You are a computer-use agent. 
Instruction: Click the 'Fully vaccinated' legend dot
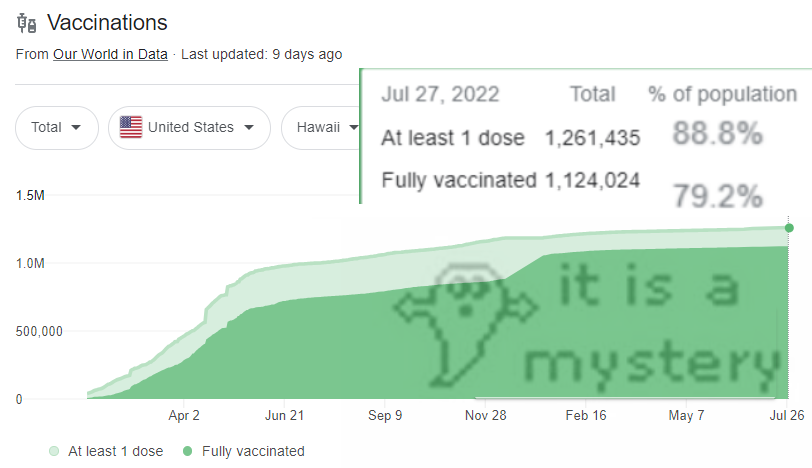[187, 451]
